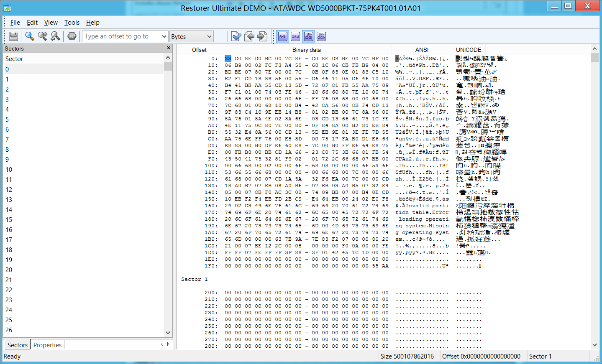
Task: Switch to the Sectors tab
Action: (18, 345)
